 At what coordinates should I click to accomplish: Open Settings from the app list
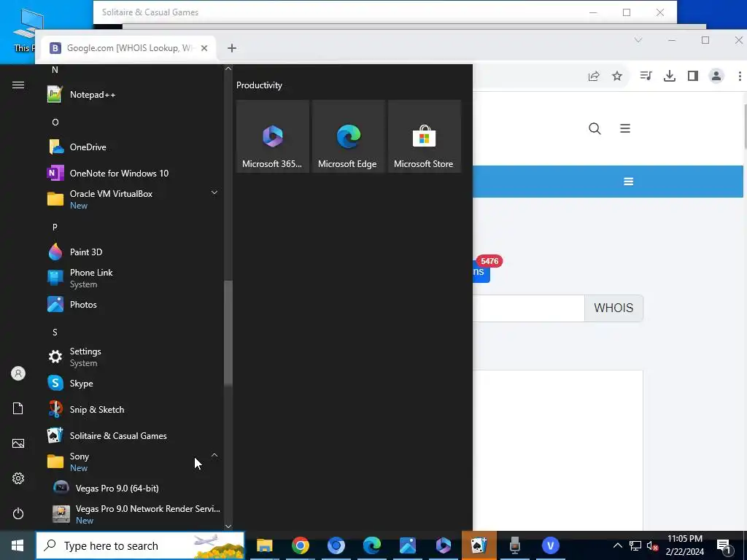(133, 357)
